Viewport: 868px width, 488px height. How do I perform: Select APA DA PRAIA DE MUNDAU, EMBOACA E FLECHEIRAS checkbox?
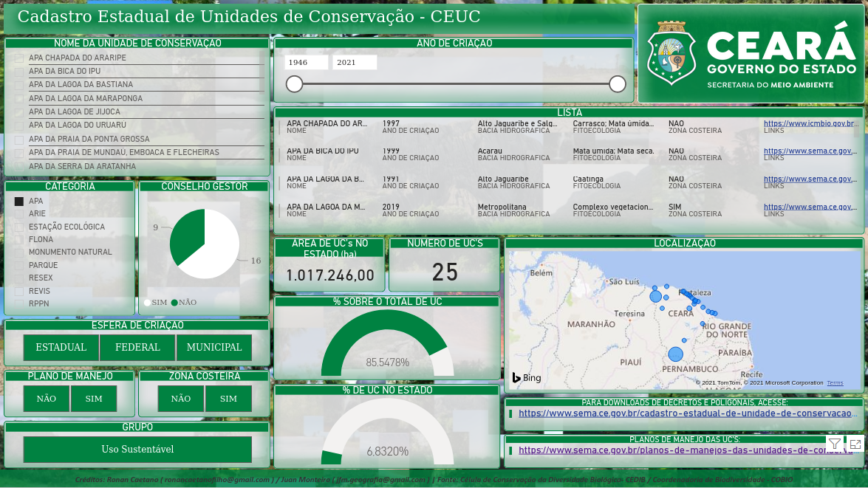[19, 153]
